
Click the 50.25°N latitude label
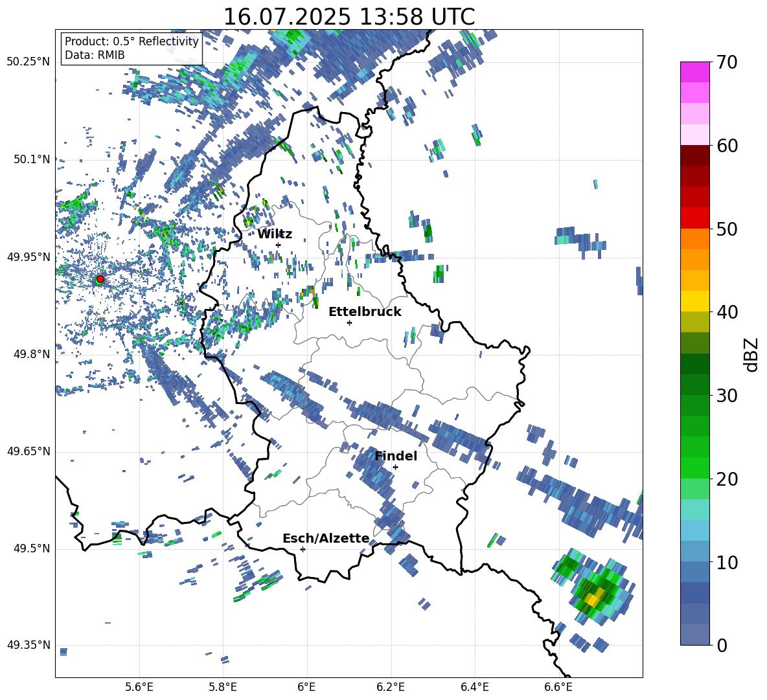click(x=29, y=62)
